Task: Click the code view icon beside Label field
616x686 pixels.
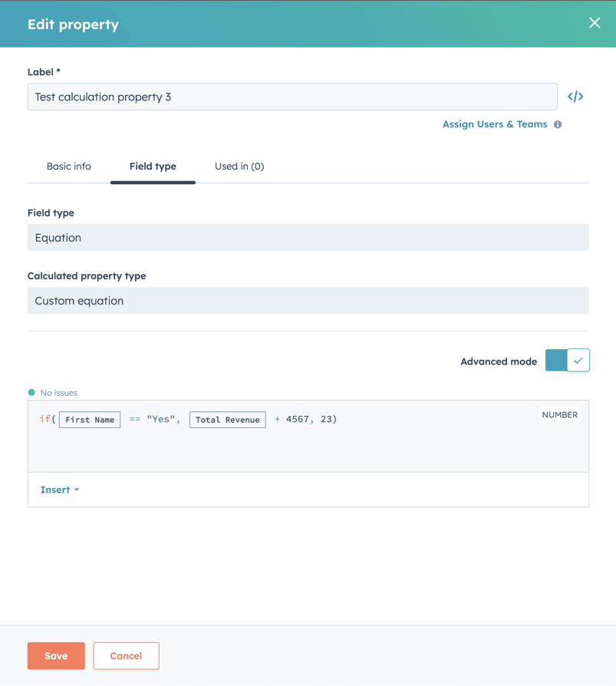Action: pyautogui.click(x=575, y=96)
